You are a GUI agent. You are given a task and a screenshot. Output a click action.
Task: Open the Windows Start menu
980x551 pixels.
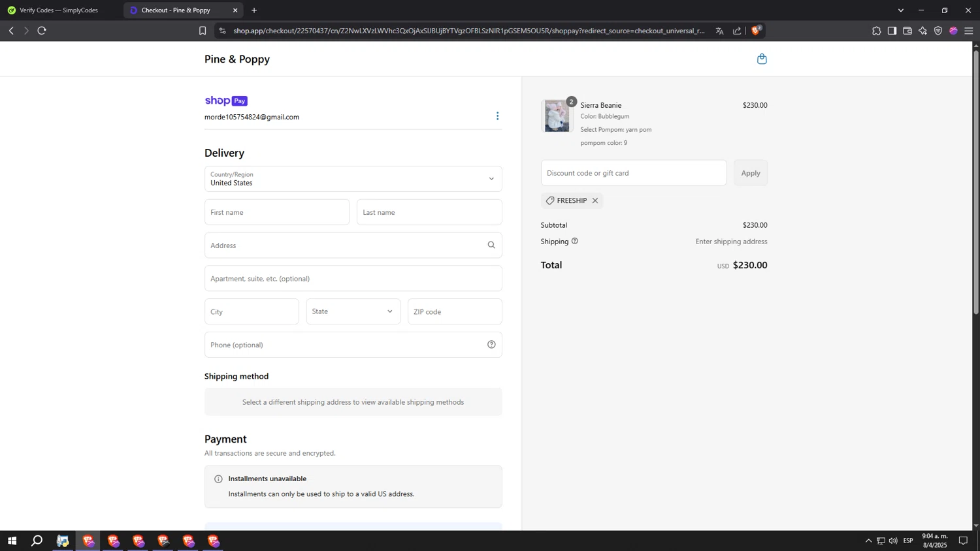[12, 541]
